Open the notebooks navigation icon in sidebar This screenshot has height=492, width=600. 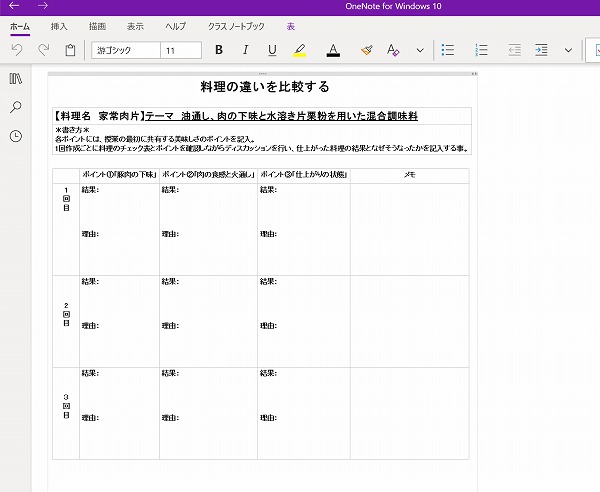coord(16,79)
